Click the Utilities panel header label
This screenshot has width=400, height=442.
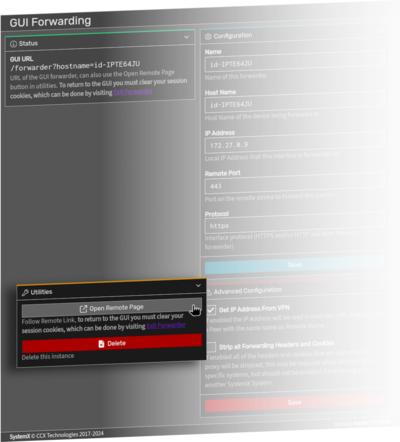pyautogui.click(x=41, y=292)
